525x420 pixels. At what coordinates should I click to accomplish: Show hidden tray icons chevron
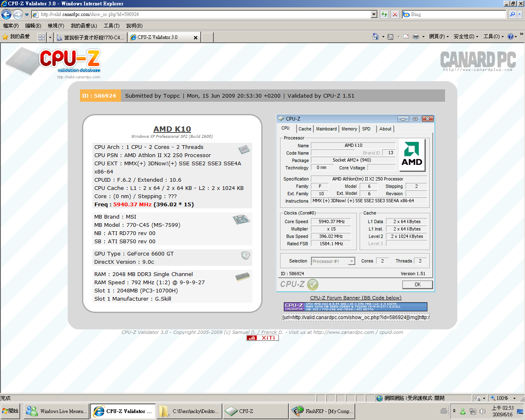[454, 411]
